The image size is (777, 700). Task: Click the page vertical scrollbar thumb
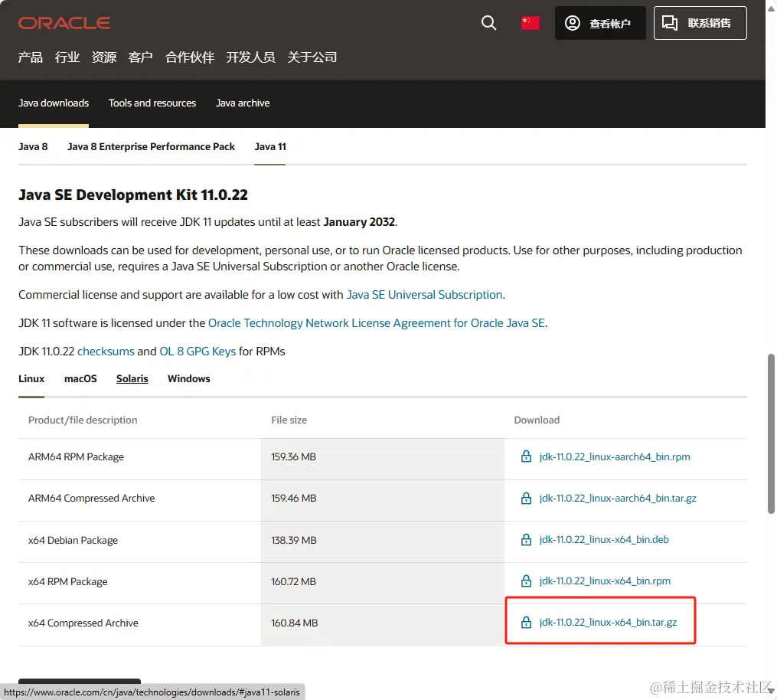point(771,433)
